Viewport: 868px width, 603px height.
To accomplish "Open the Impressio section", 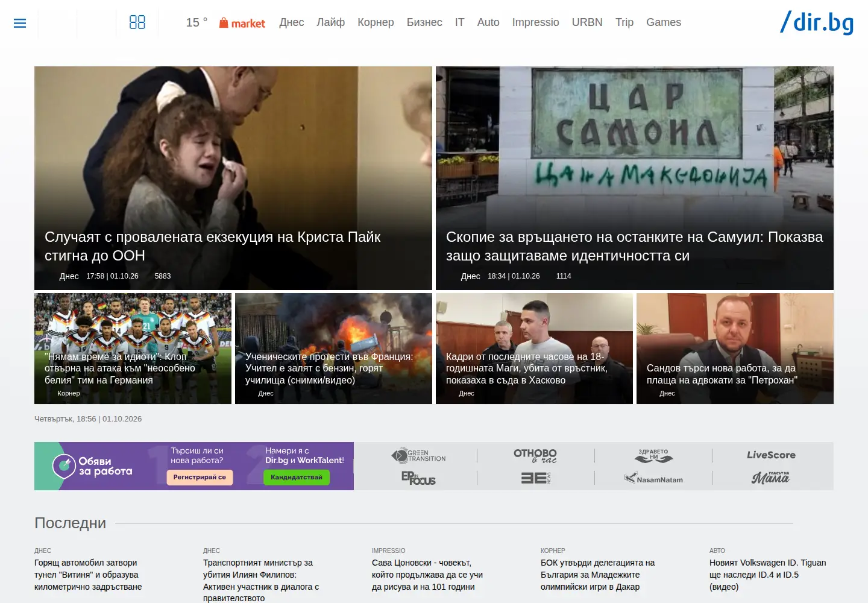I will pyautogui.click(x=535, y=22).
